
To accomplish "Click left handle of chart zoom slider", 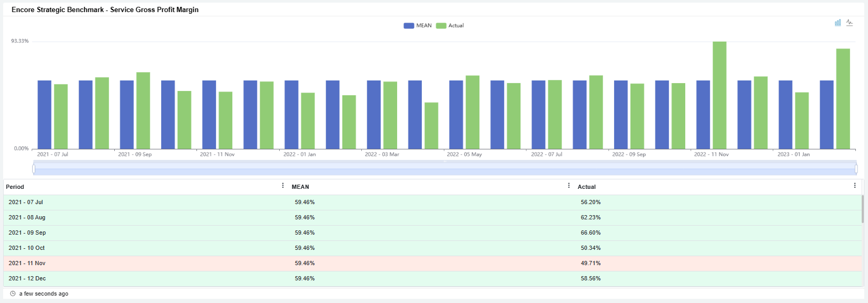I will (34, 169).
